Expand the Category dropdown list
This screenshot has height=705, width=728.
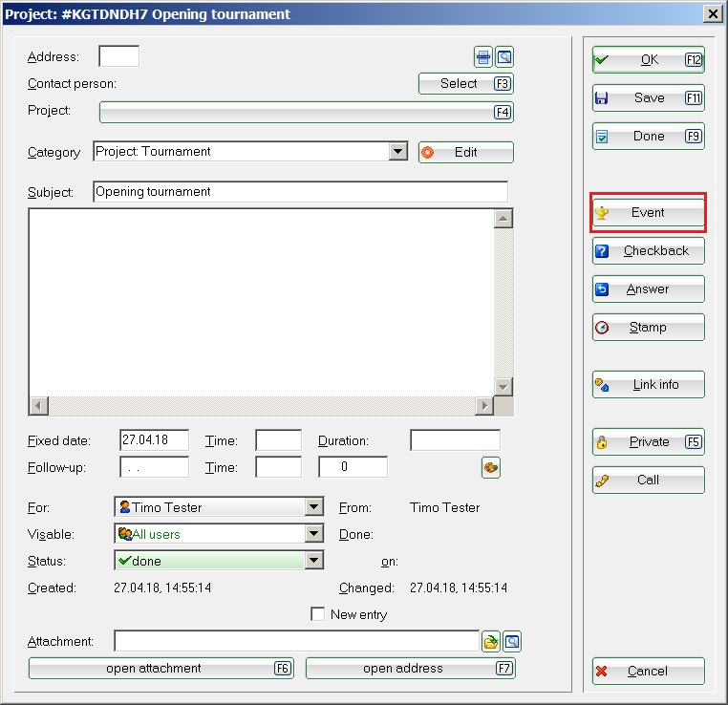point(398,151)
